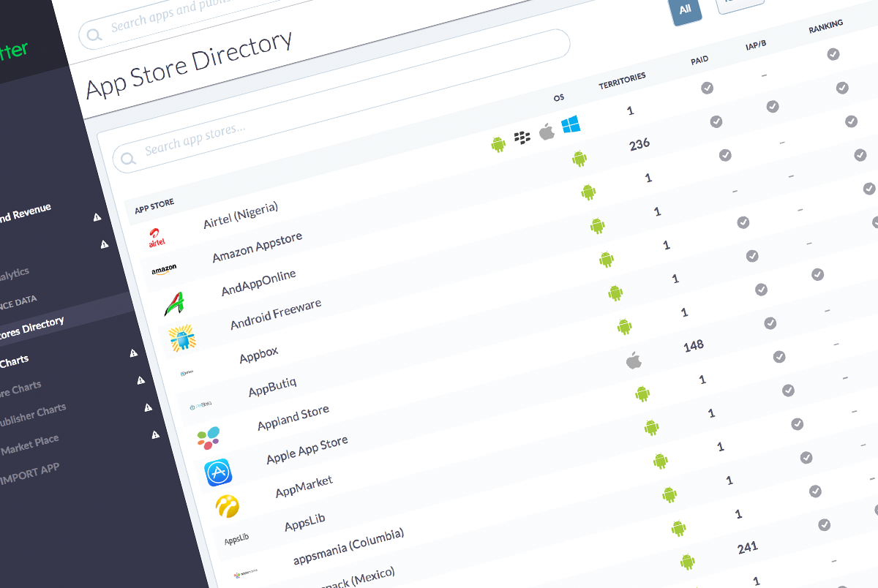This screenshot has width=878, height=588.
Task: Click the magnifier icon in Search app stores field
Action: (128, 159)
